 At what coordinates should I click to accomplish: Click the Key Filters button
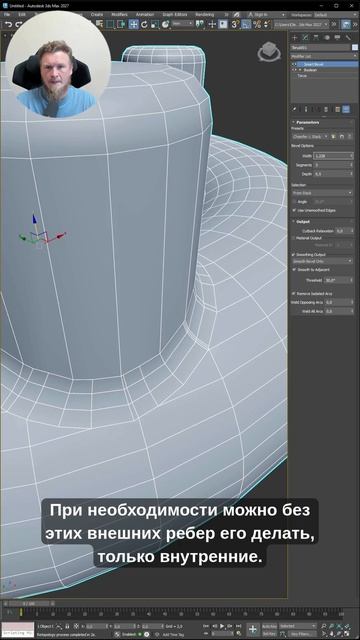302,633
